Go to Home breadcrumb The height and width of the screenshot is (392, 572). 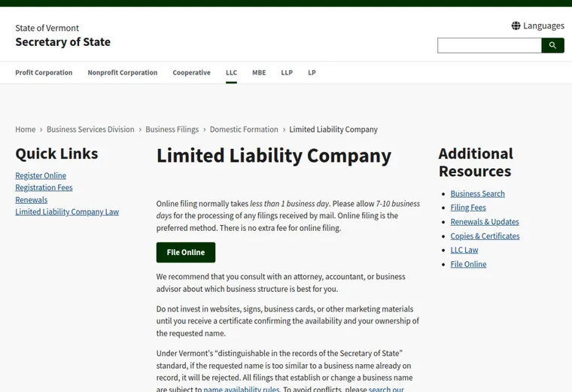coord(25,129)
